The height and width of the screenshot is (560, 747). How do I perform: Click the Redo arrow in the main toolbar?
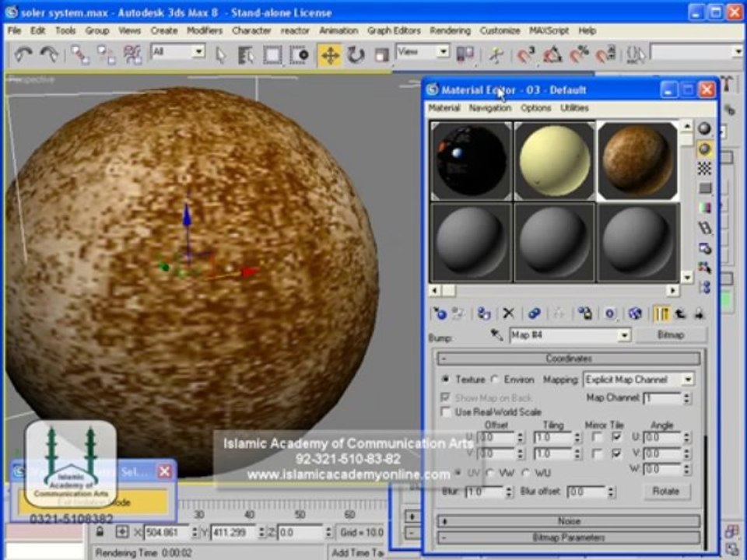click(49, 54)
